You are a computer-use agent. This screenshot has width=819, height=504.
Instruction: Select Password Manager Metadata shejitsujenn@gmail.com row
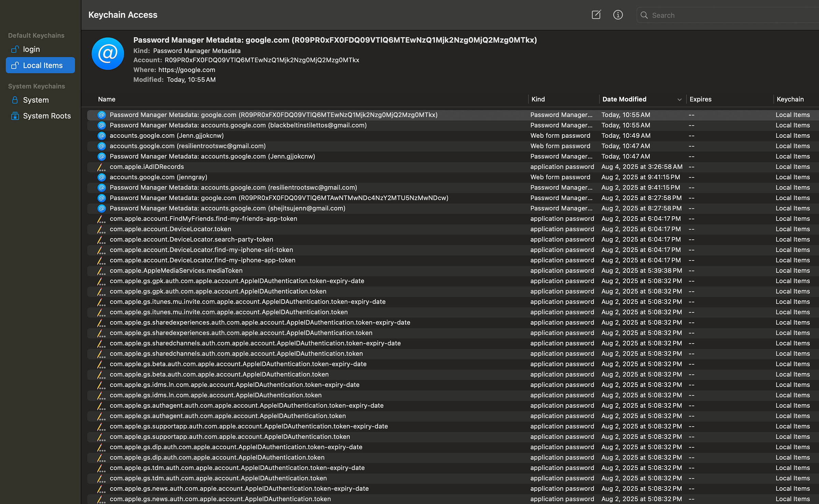click(x=227, y=208)
